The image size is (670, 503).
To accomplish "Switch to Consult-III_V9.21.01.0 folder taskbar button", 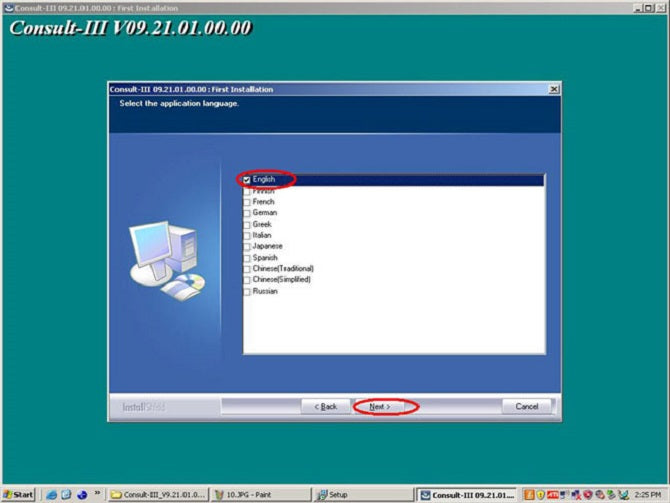I will click(x=158, y=495).
